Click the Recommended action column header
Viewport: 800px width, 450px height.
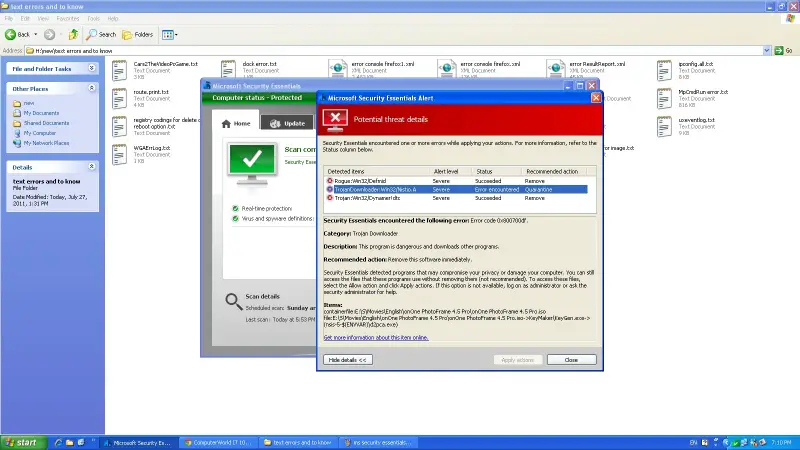pyautogui.click(x=554, y=171)
